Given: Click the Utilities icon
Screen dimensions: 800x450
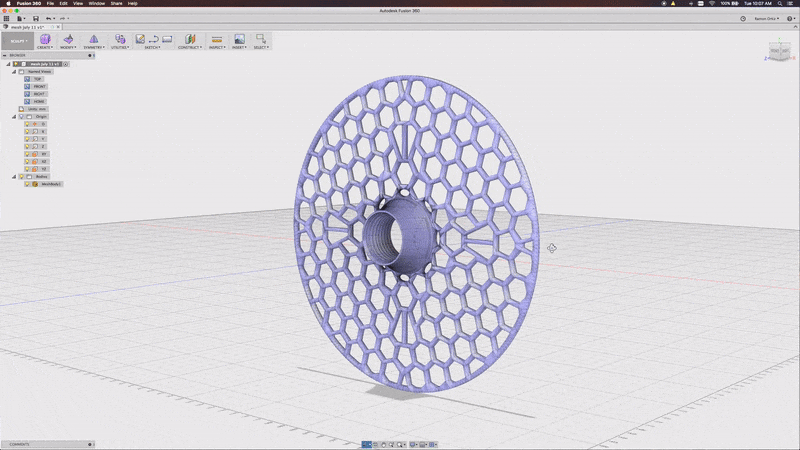Looking at the screenshot, I should 120,39.
